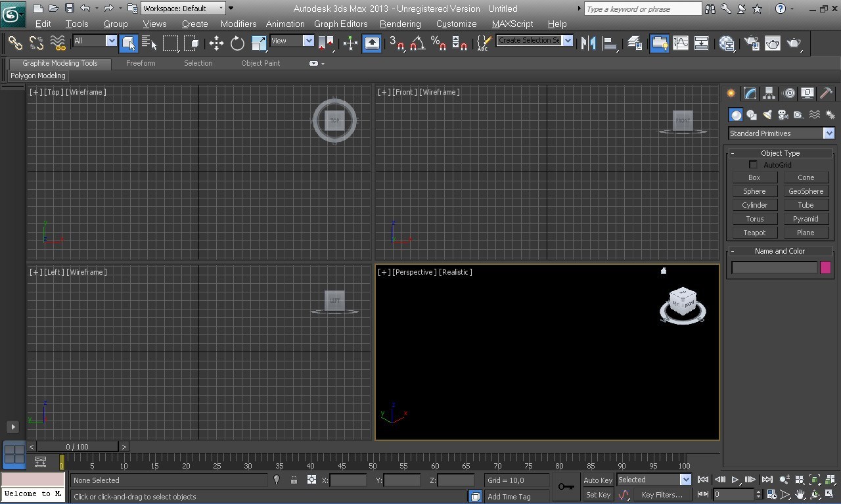The height and width of the screenshot is (504, 841).
Task: Select the Hierarchy panel icon
Action: (x=769, y=93)
